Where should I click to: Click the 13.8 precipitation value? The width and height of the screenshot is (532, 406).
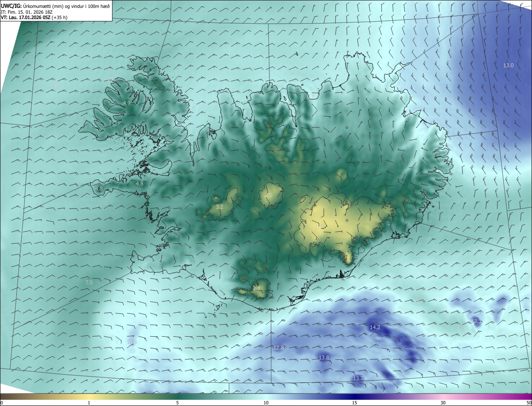point(324,357)
